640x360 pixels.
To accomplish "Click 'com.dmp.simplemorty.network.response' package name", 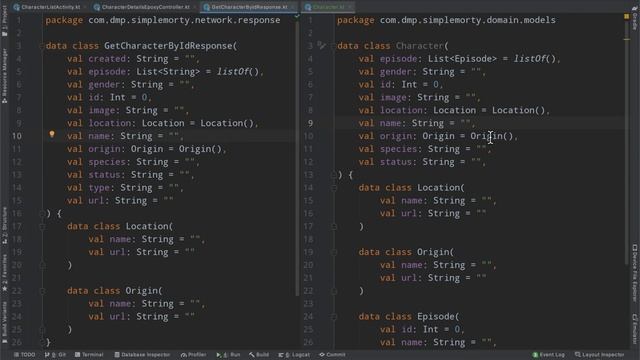I will click(x=184, y=20).
